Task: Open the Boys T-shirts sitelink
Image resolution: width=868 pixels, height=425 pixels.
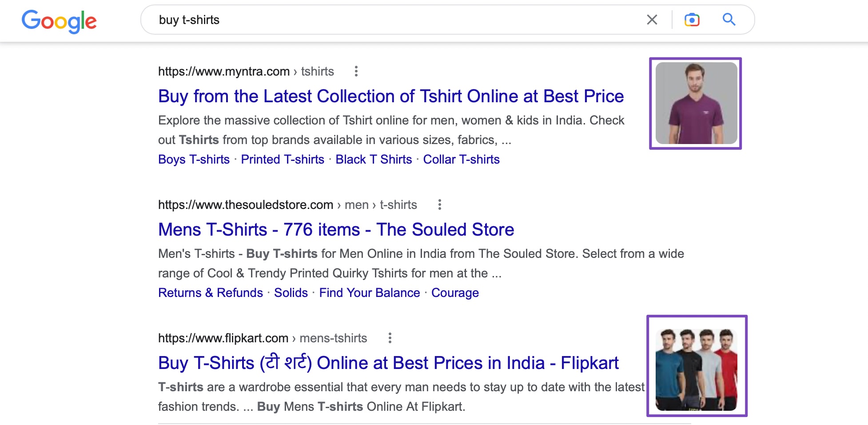Action: point(194,160)
